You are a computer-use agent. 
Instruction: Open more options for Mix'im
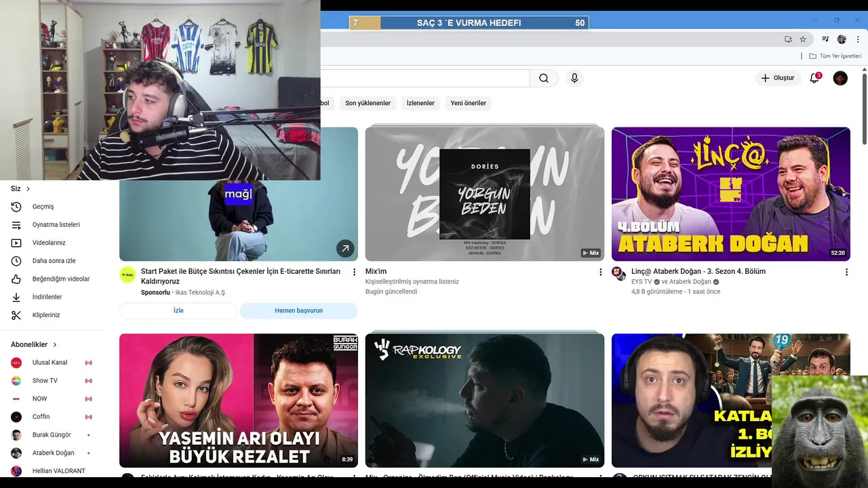coord(600,272)
